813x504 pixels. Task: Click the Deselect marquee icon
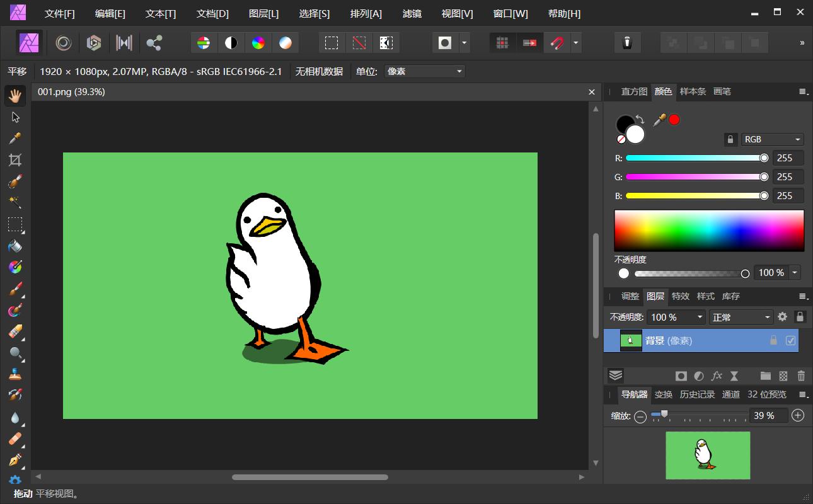359,43
